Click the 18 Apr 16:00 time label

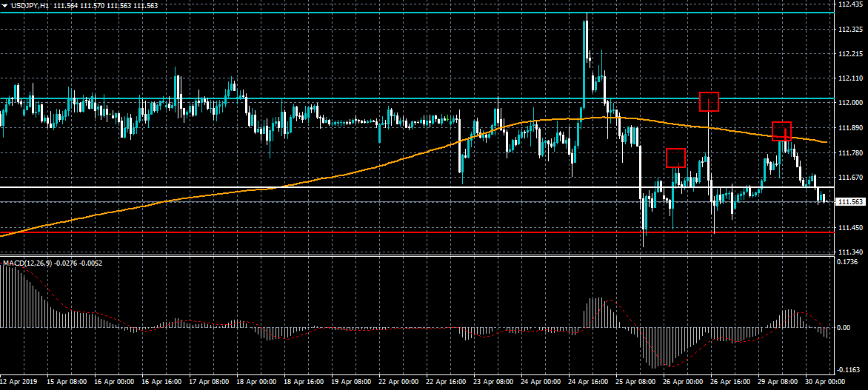coord(304,382)
